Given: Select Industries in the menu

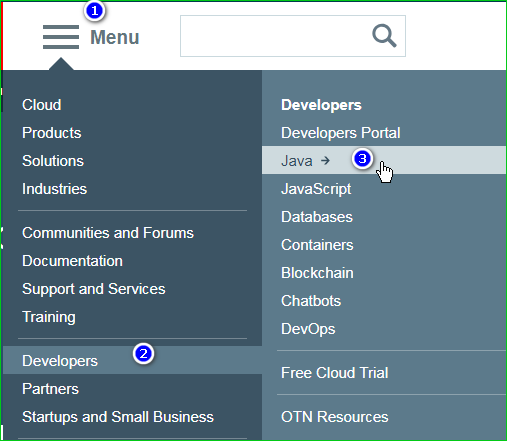Looking at the screenshot, I should pos(55,189).
